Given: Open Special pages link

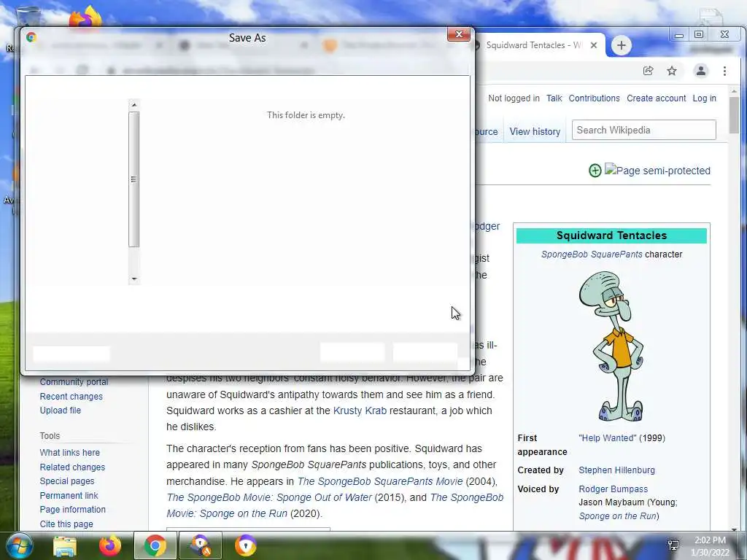Looking at the screenshot, I should (66, 481).
